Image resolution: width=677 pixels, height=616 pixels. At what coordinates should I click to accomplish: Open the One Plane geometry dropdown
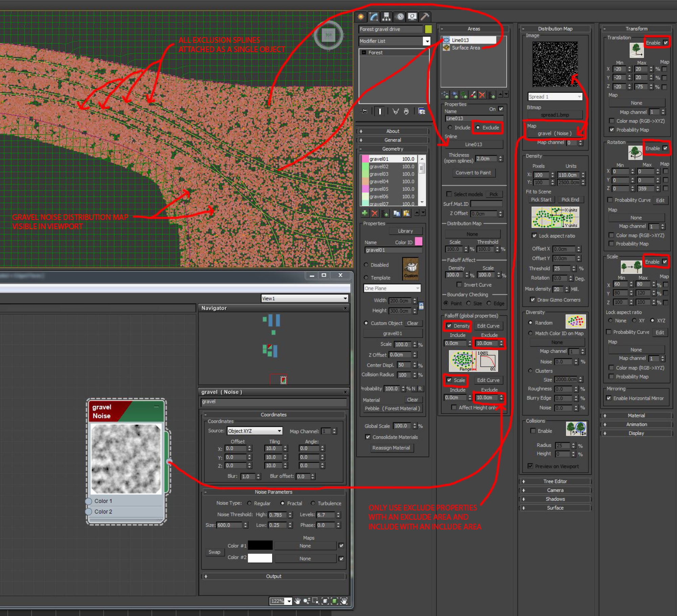[x=392, y=288]
